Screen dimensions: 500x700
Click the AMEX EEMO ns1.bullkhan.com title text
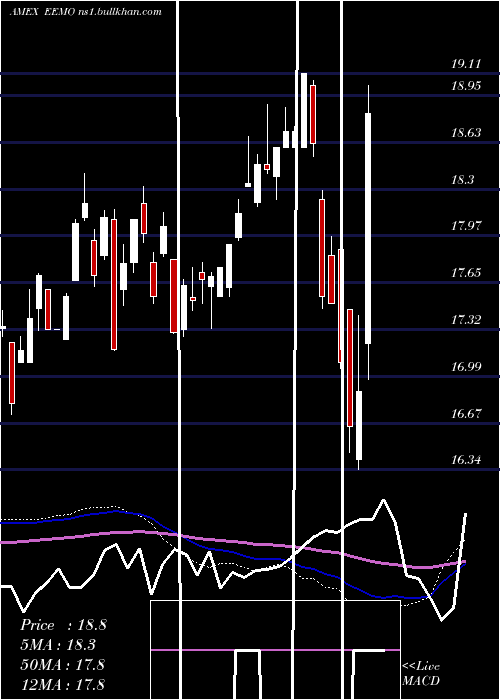[86, 12]
